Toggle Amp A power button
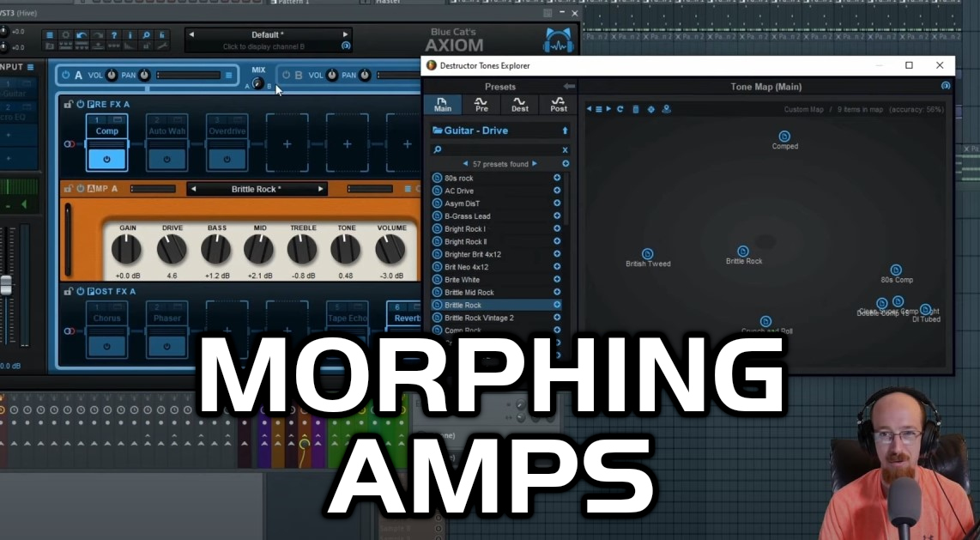This screenshot has height=540, width=980. [80, 188]
